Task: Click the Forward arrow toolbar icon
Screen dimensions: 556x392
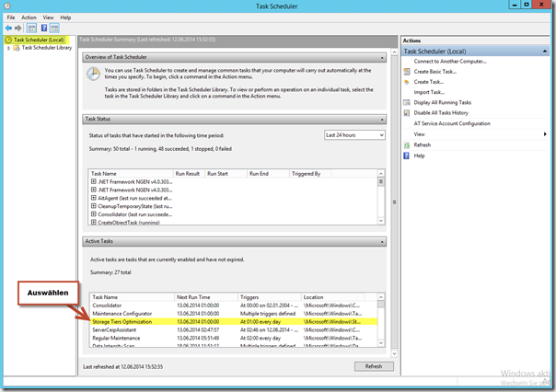Action: pyautogui.click(x=18, y=28)
